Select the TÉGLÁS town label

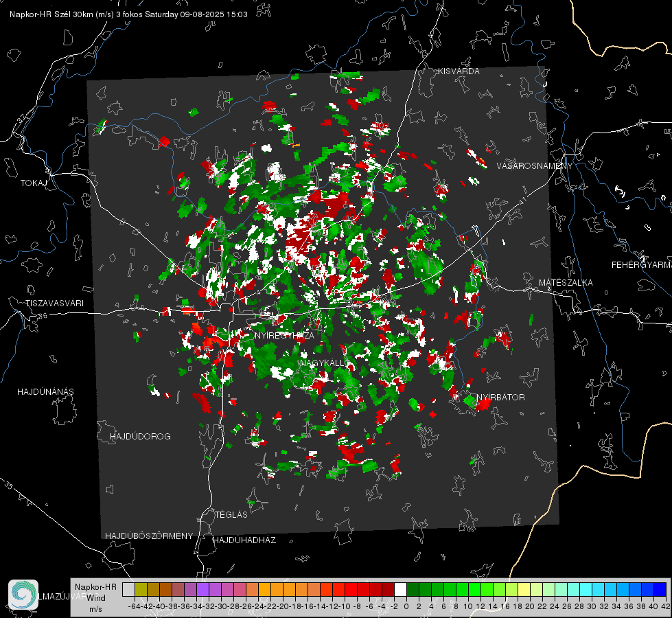tap(231, 514)
